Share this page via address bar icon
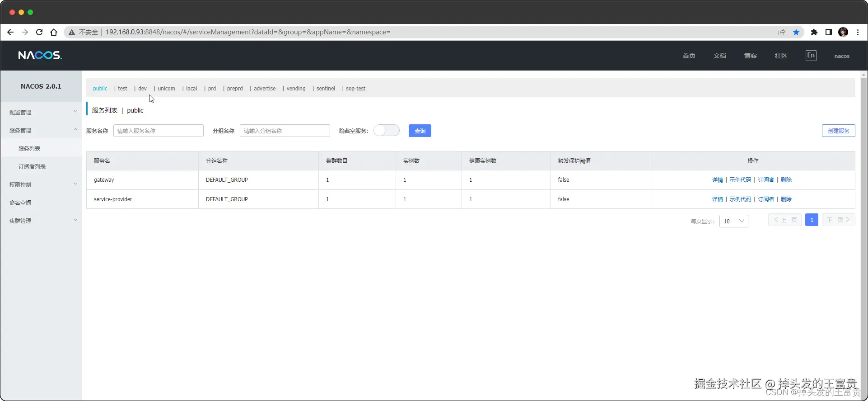This screenshot has height=401, width=868. pos(782,32)
